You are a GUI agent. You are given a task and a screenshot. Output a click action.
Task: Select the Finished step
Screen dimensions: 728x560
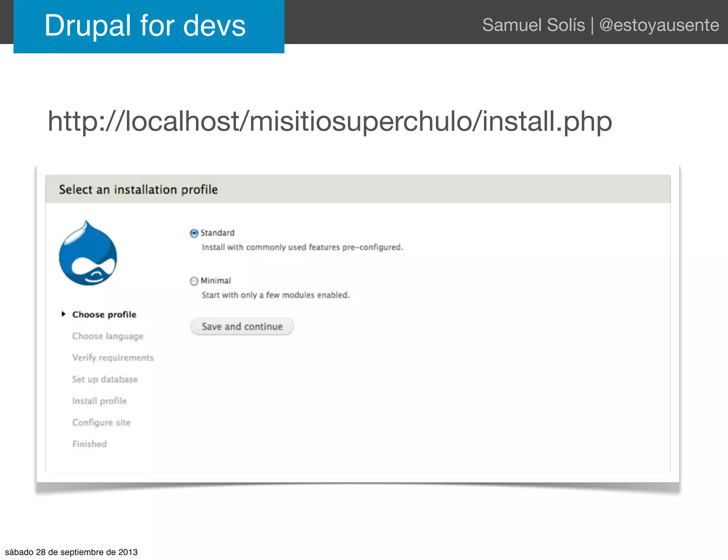click(x=89, y=444)
